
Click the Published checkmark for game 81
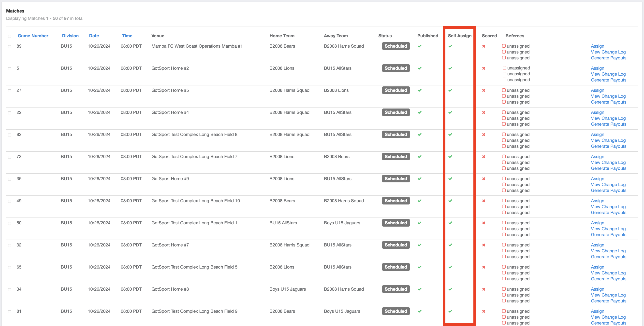point(420,311)
